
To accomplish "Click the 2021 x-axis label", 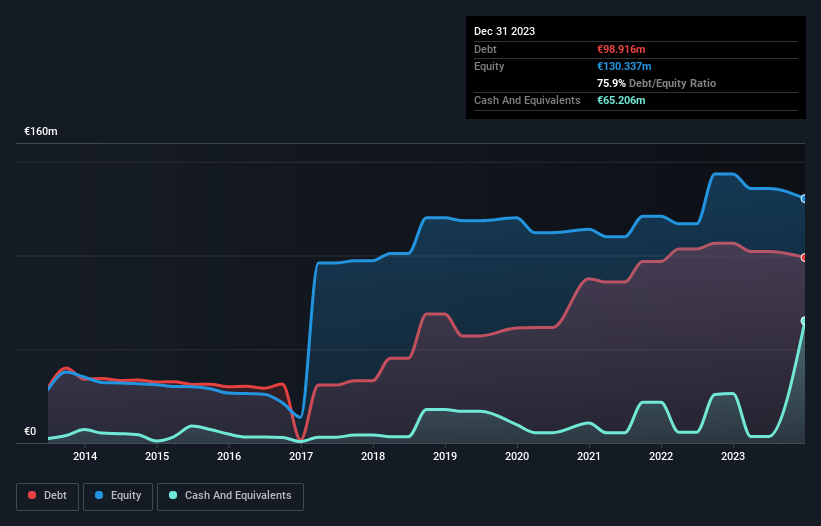I will pyautogui.click(x=589, y=456).
